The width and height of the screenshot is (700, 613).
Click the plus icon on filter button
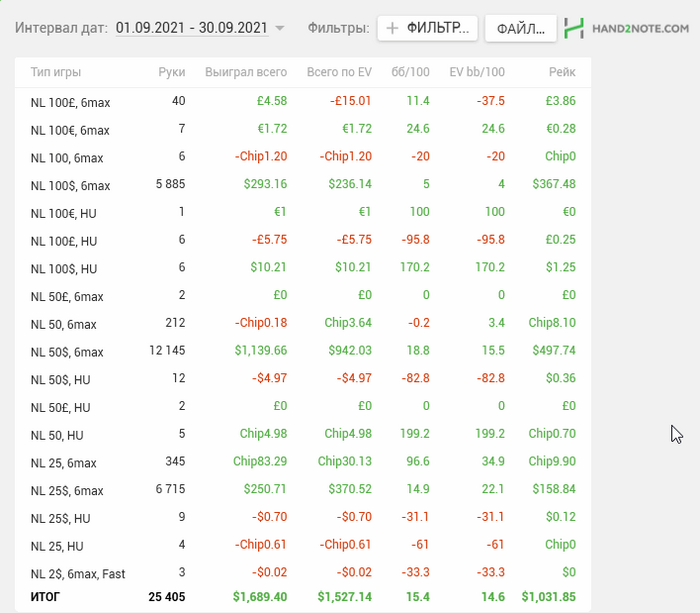[x=392, y=28]
